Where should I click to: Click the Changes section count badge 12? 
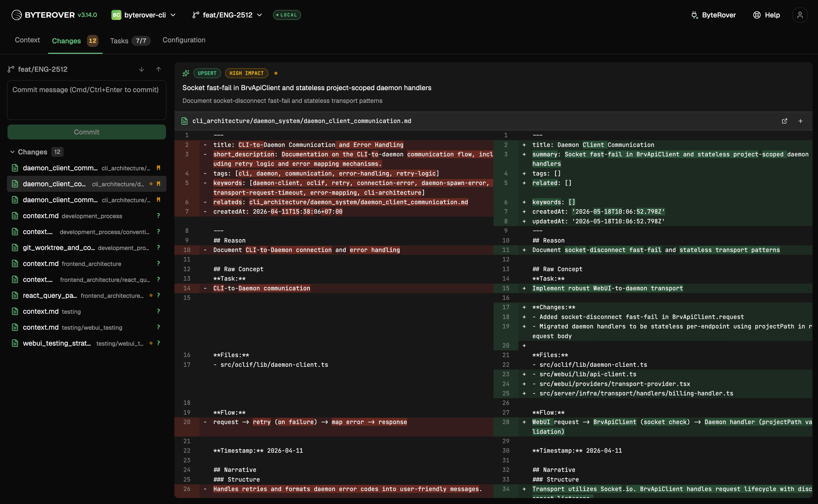[x=57, y=152]
